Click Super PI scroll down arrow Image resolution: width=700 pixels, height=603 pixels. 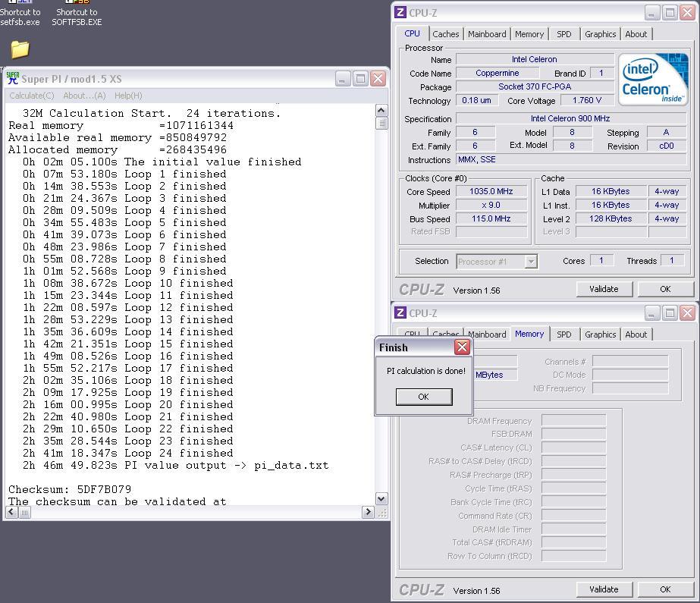(381, 499)
